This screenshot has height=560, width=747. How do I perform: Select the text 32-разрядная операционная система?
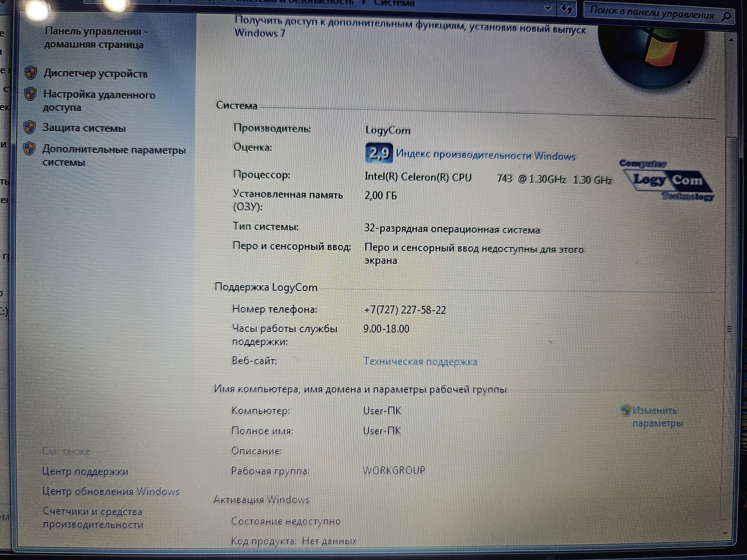[452, 229]
